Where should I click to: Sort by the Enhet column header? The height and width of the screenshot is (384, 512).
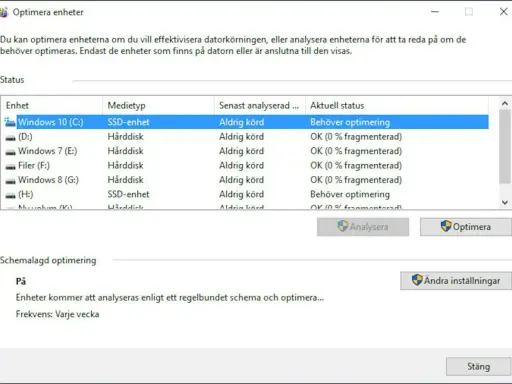(52, 106)
